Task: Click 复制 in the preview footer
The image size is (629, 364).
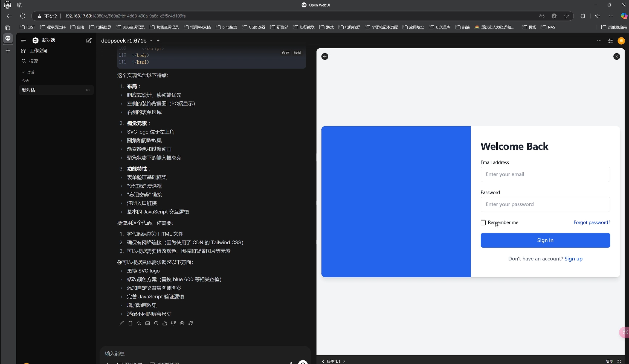Action: pos(609,361)
